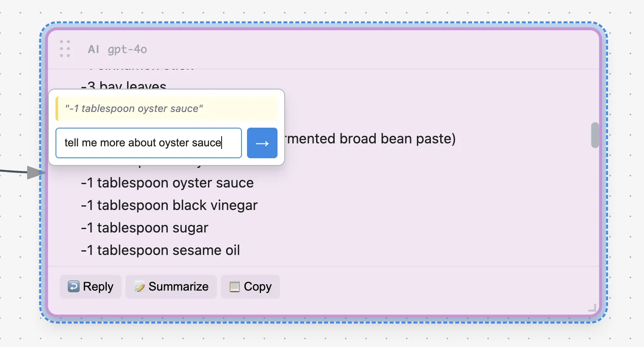Click the prompt text input field
This screenshot has height=347, width=644.
[148, 143]
